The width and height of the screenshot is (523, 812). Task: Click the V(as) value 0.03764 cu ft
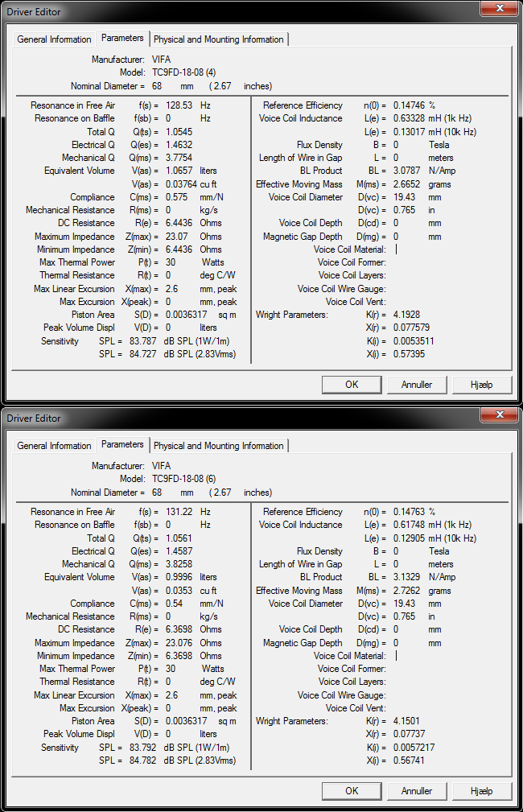[181, 184]
